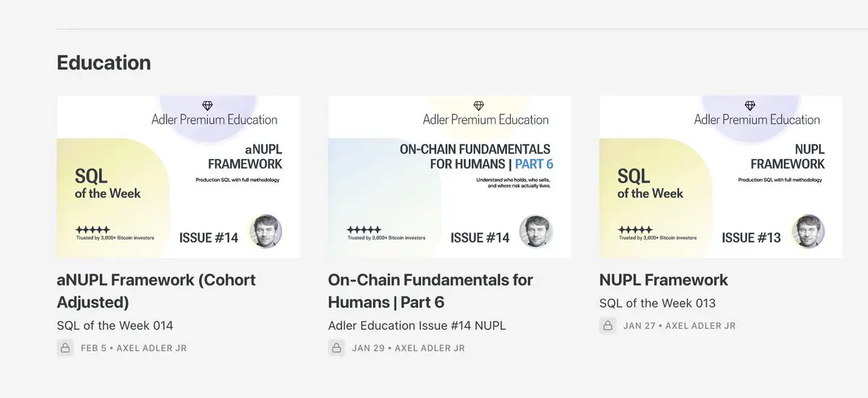Viewport: 868px width, 398px height.
Task: Click Adler Education Issue #14 NUPL subtitle
Action: point(417,326)
